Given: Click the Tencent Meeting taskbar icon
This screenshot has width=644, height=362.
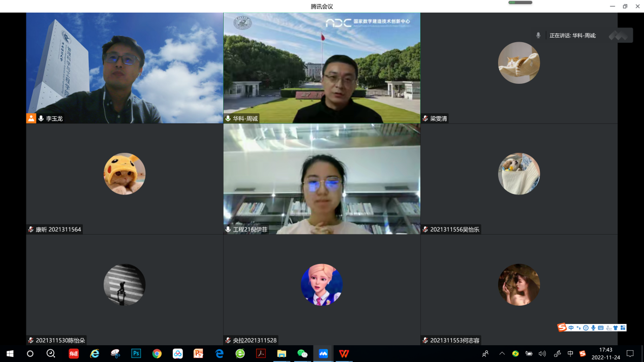Looking at the screenshot, I should [323, 353].
